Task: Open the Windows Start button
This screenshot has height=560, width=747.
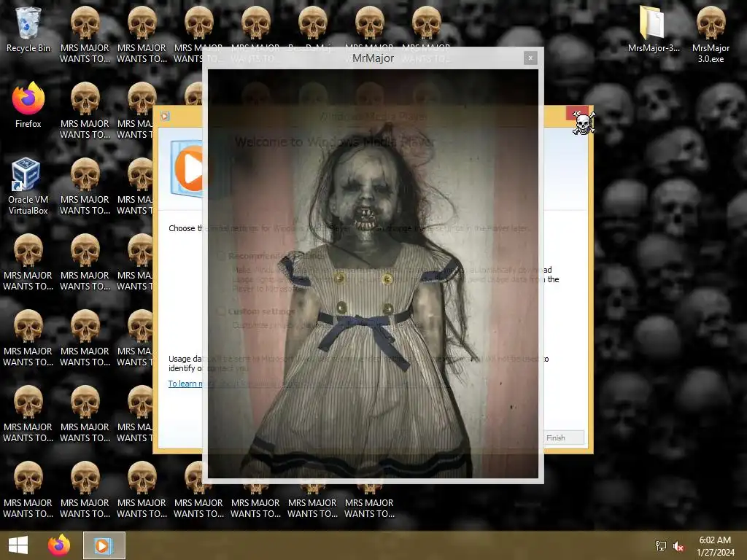Action: coord(18,545)
